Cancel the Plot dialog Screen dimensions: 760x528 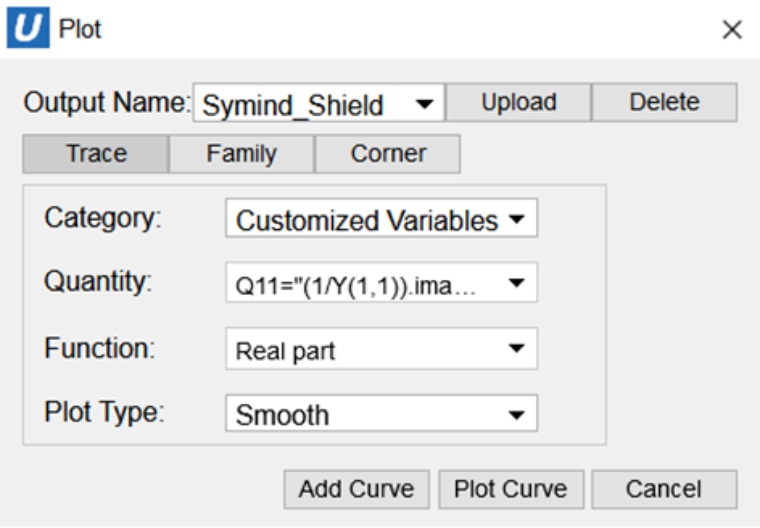pyautogui.click(x=664, y=489)
